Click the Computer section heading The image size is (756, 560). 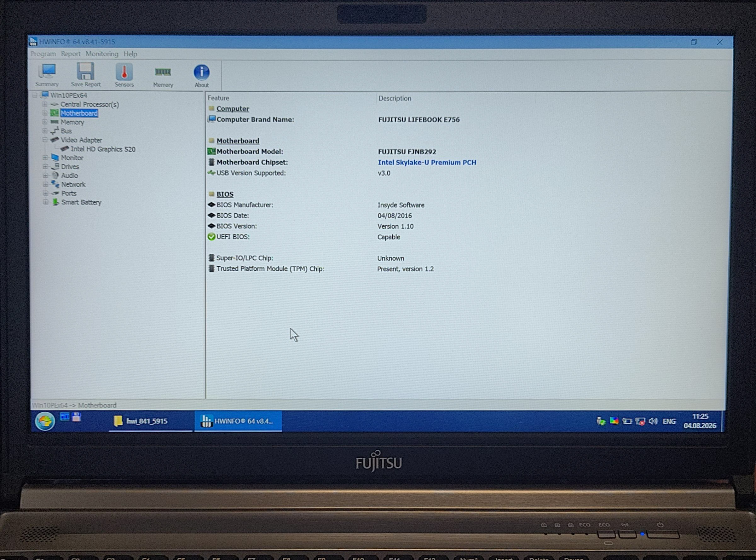[x=233, y=109]
